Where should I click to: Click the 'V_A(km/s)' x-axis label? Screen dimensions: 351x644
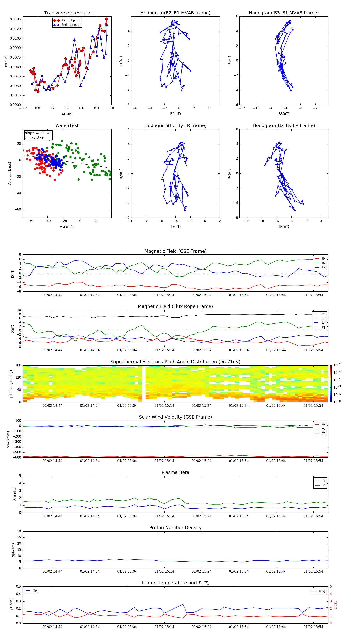tap(67, 227)
